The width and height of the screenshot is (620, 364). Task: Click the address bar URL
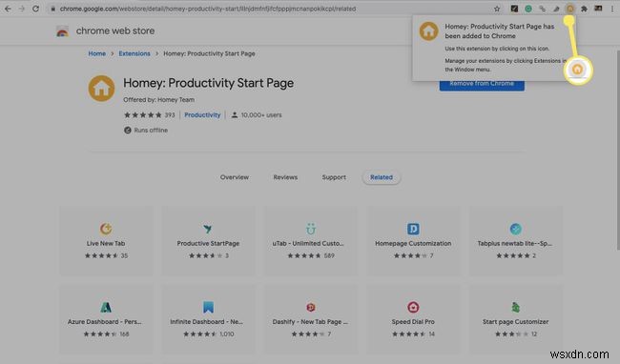pyautogui.click(x=208, y=9)
